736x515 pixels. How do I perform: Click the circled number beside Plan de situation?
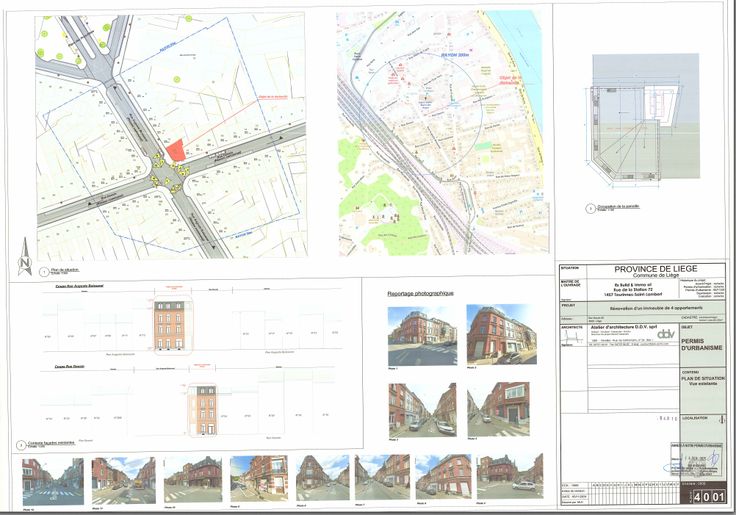[x=43, y=271]
